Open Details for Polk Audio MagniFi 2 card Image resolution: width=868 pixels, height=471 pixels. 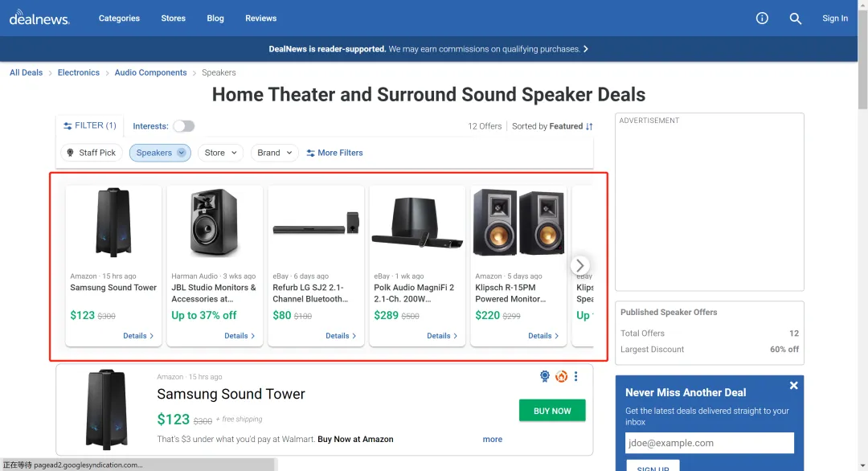(442, 336)
